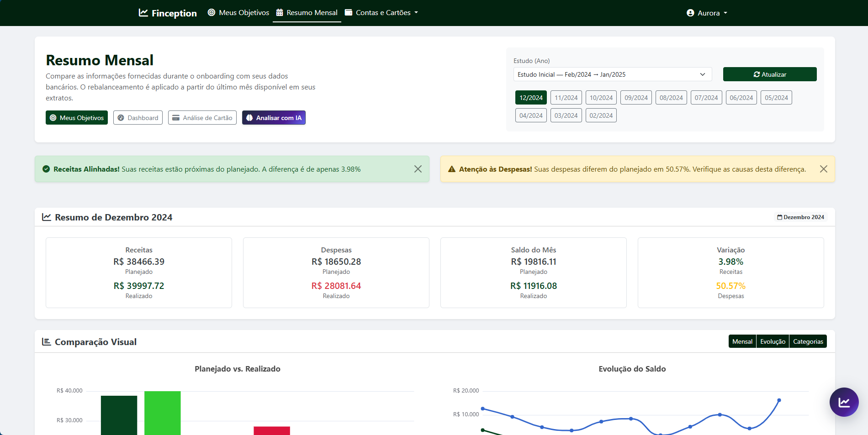Click the refresh icon on the Atualizar button
Image resolution: width=868 pixels, height=435 pixels.
click(x=756, y=74)
